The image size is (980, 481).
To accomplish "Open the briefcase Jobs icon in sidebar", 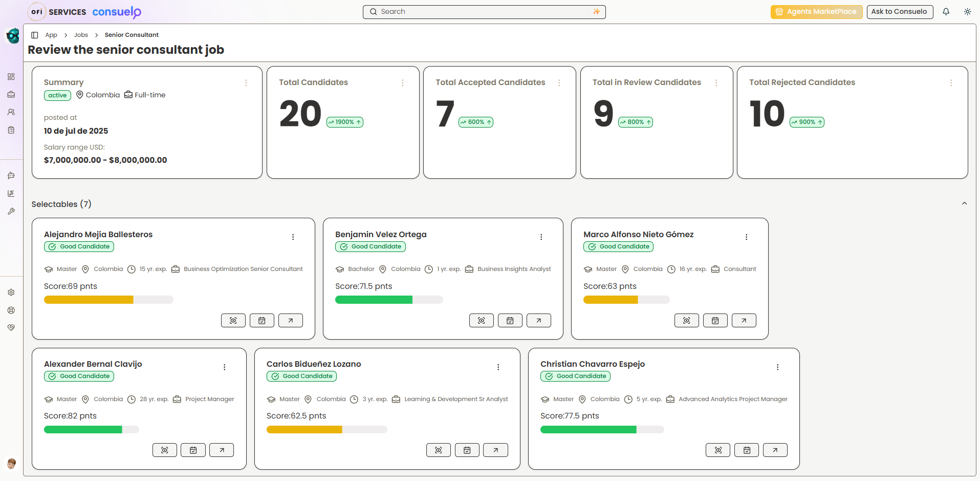I will click(11, 95).
